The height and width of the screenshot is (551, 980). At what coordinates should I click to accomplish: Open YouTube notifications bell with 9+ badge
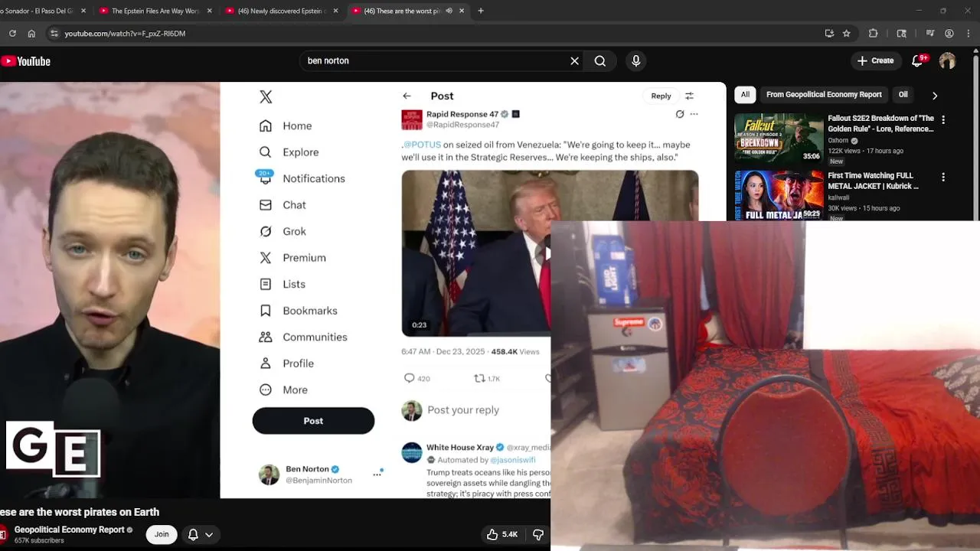tap(918, 60)
